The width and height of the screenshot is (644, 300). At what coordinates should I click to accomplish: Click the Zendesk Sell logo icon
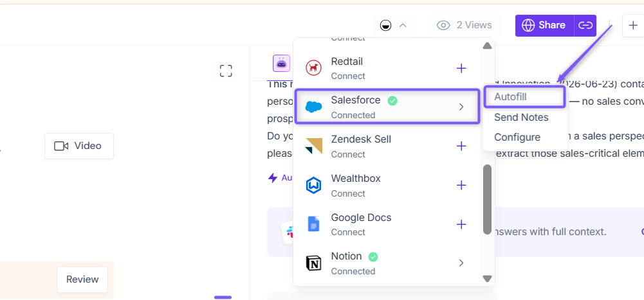[x=314, y=146]
